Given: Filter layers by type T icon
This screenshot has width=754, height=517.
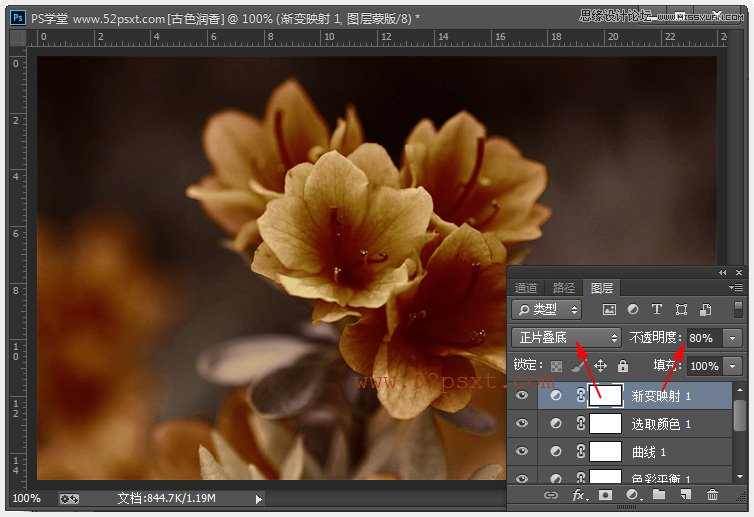Looking at the screenshot, I should point(656,310).
